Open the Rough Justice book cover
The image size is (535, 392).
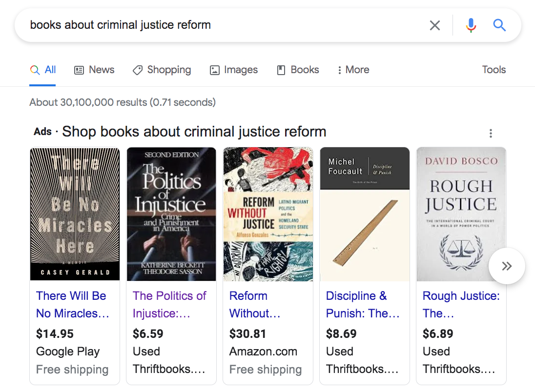461,214
